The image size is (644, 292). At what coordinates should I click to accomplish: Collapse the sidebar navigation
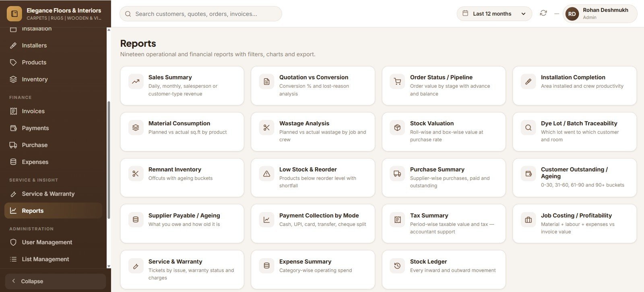point(56,281)
